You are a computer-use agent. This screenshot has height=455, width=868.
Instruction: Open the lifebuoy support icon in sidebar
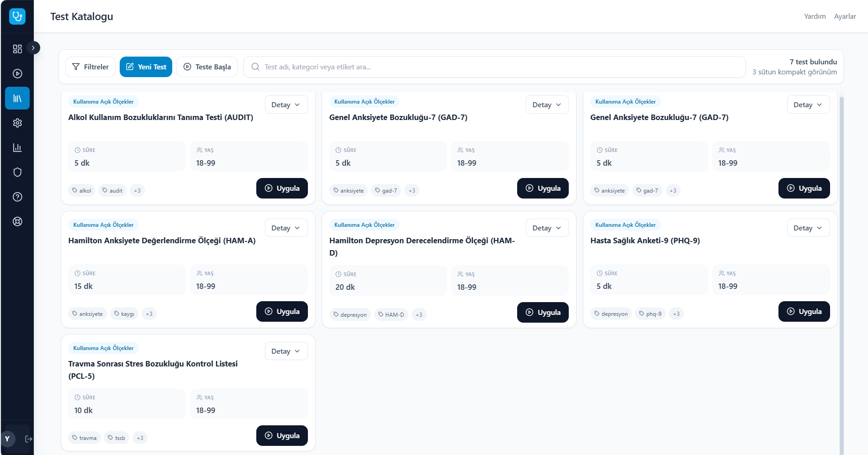[x=17, y=221]
